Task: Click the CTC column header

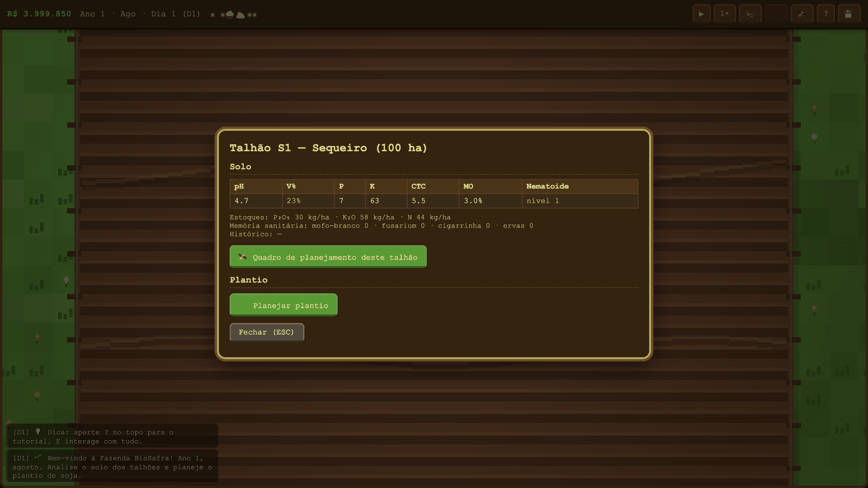Action: [x=433, y=186]
